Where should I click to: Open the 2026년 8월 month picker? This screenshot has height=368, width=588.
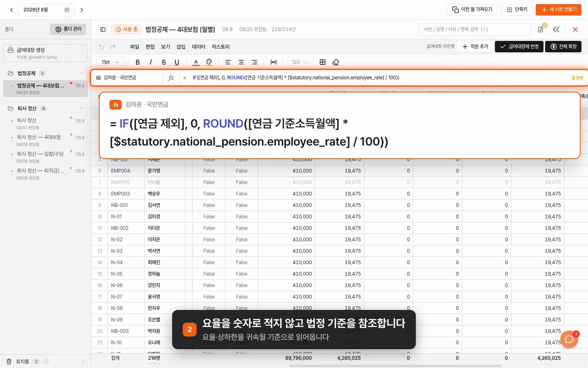click(x=46, y=10)
